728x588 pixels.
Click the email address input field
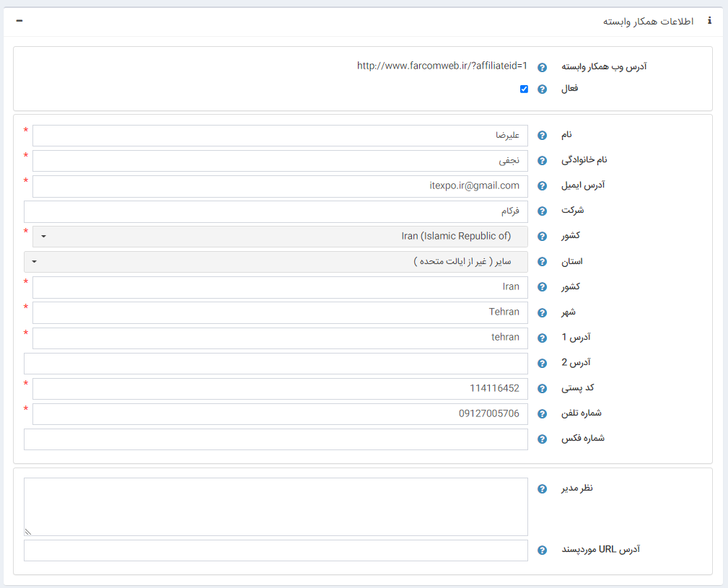coord(280,186)
